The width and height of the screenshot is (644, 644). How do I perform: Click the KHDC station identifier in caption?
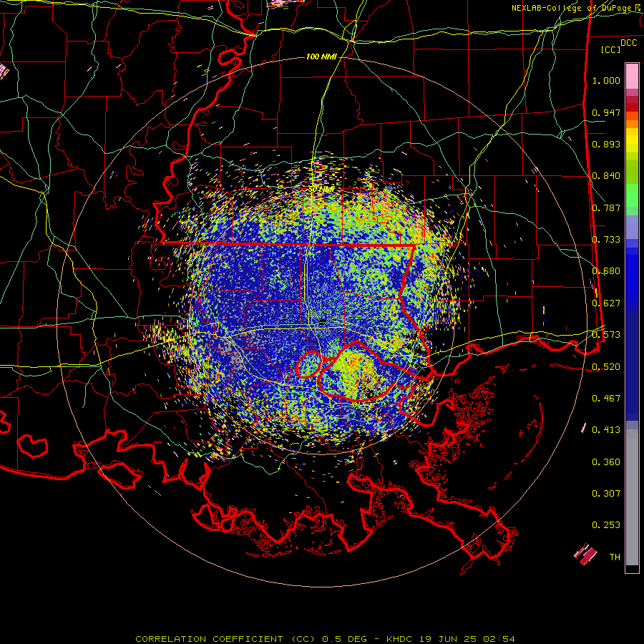pos(401,639)
